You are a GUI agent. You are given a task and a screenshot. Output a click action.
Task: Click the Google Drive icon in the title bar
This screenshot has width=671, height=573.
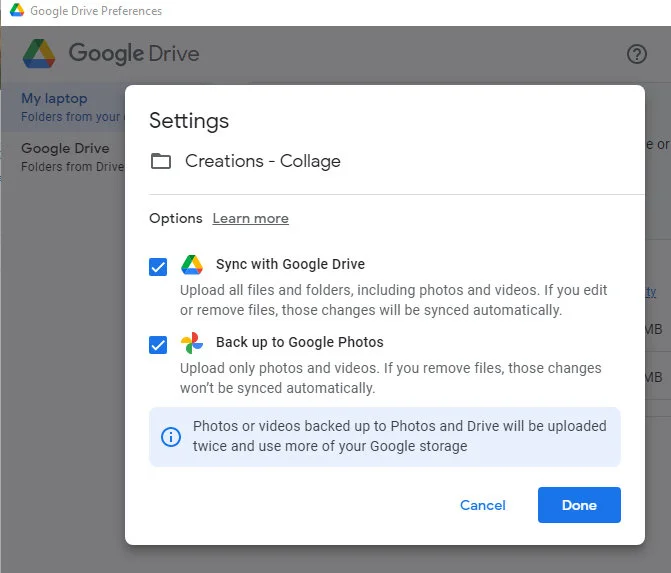click(17, 10)
